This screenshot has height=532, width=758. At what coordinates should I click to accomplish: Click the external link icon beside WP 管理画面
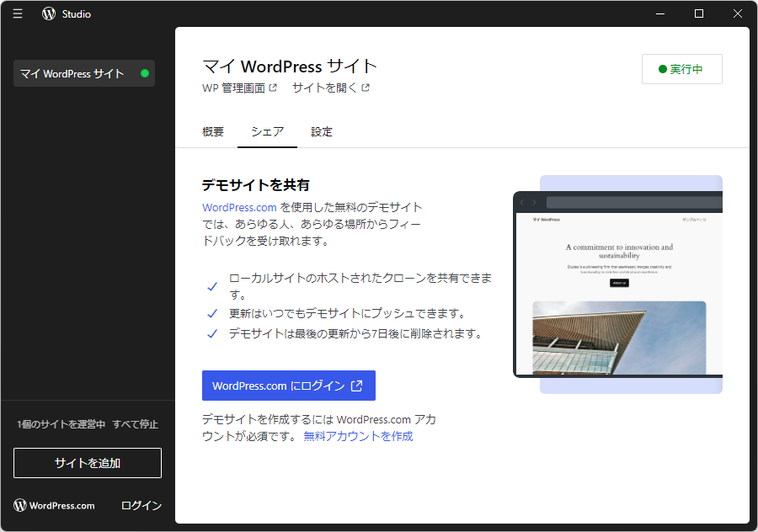click(272, 88)
